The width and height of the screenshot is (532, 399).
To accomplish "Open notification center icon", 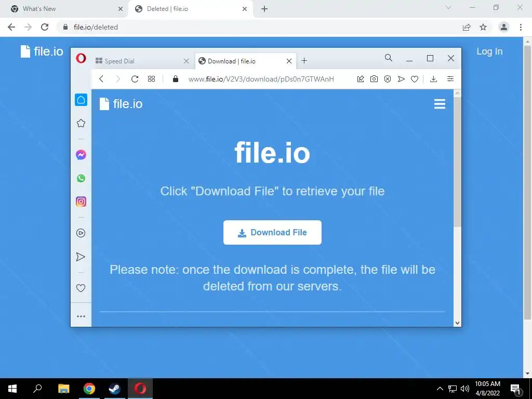I will pyautogui.click(x=516, y=389).
